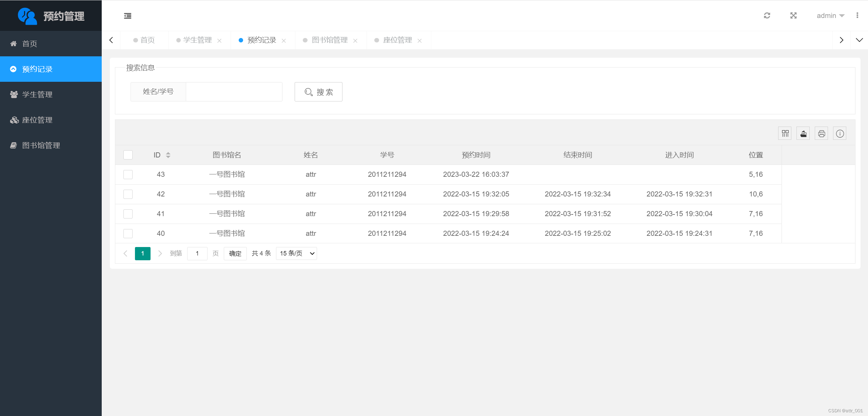Click the refresh page icon in the header
Screen dimensions: 868x416
click(x=768, y=16)
